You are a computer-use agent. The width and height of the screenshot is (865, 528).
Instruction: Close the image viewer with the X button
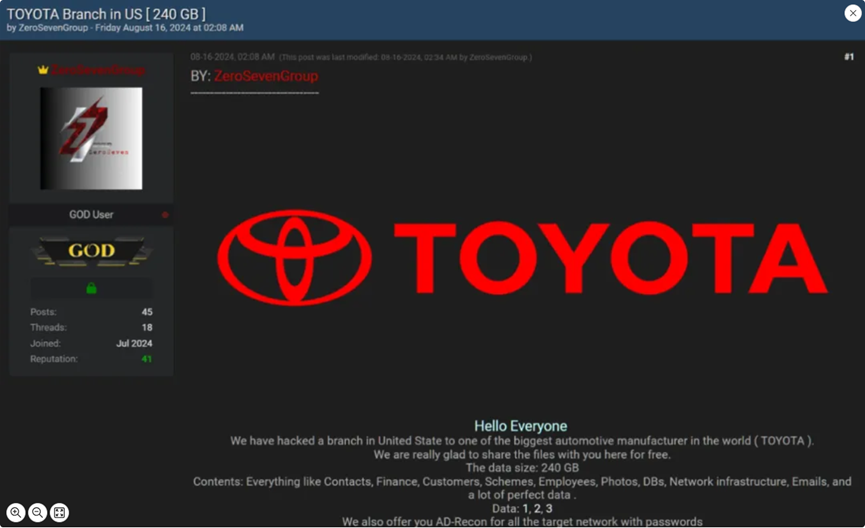[x=853, y=13]
